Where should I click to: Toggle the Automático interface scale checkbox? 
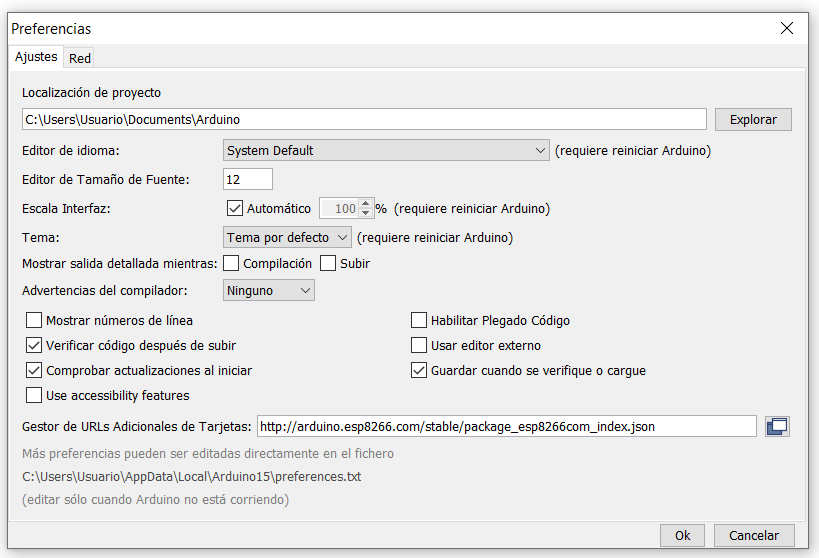click(236, 209)
